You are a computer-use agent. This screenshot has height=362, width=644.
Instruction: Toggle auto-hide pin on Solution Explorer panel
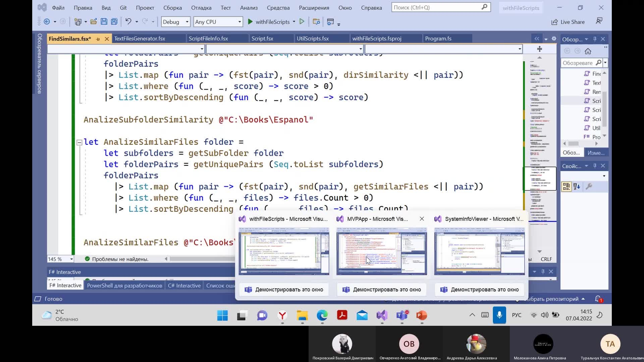point(595,39)
